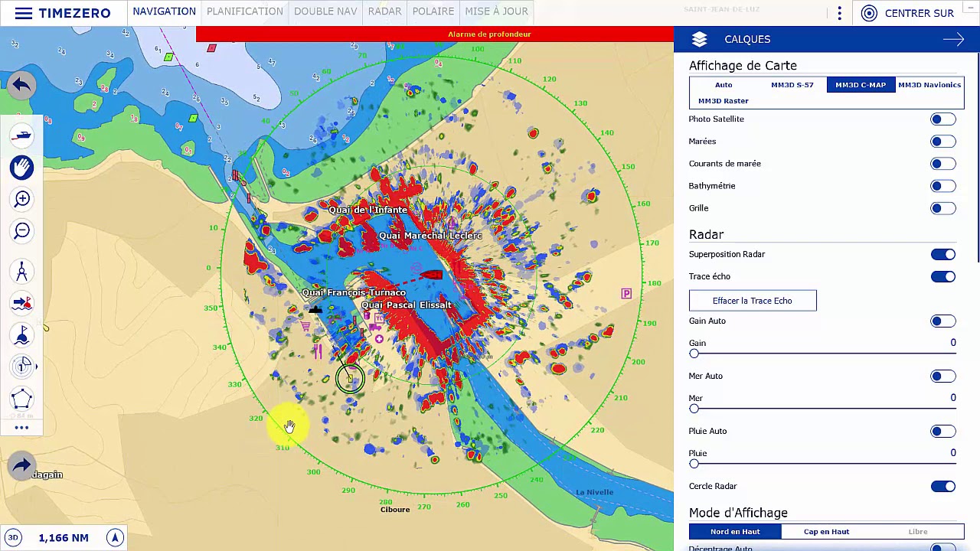Image resolution: width=980 pixels, height=551 pixels.
Task: Select the boundary polygon tool
Action: [x=21, y=399]
